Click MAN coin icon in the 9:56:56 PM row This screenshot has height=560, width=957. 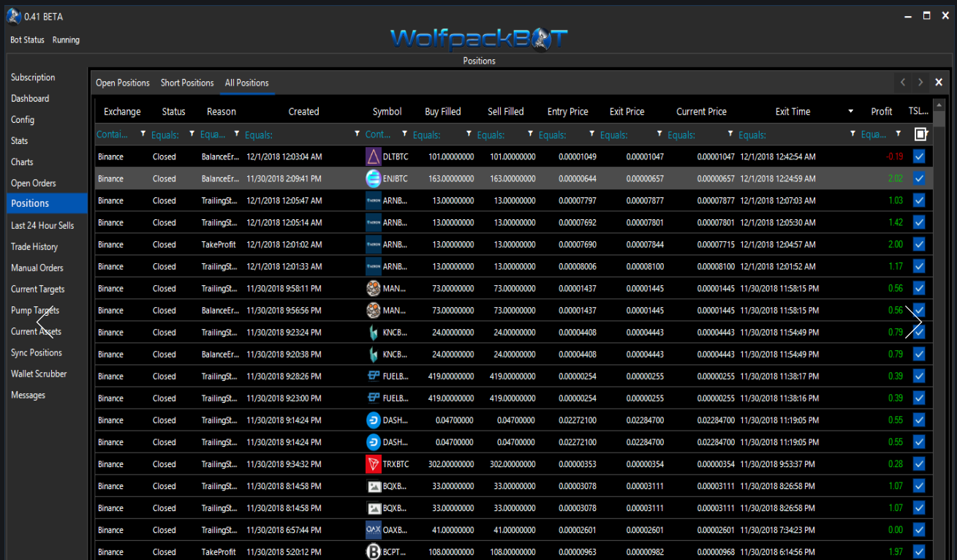373,310
